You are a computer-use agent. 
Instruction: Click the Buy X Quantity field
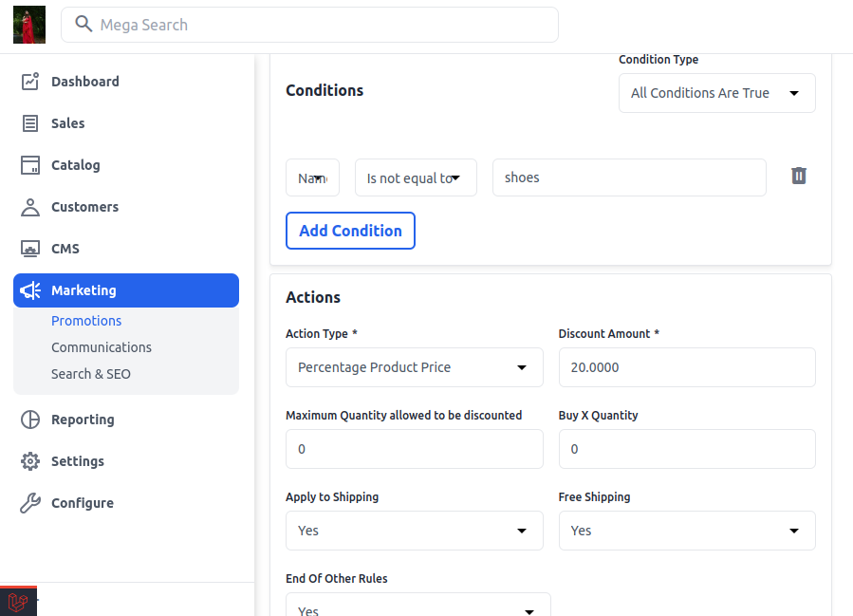point(687,449)
